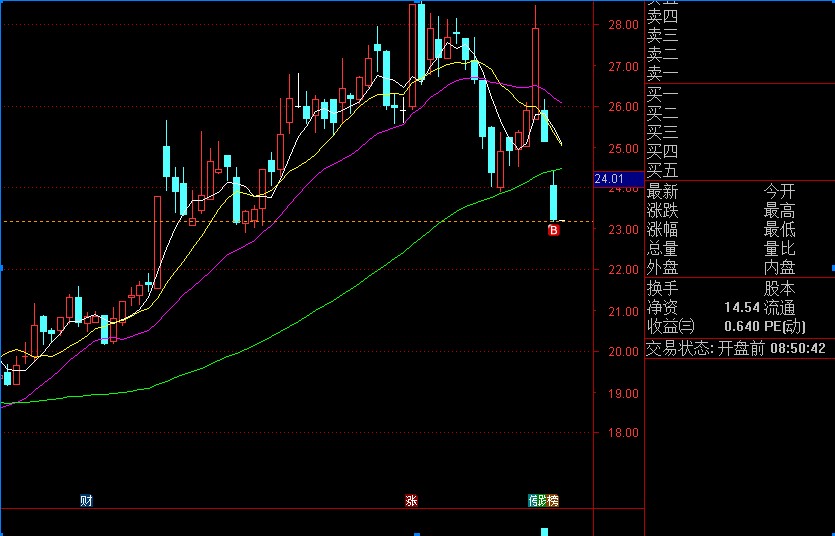Click the red B buy marker
The height and width of the screenshot is (536, 835).
pyautogui.click(x=554, y=230)
